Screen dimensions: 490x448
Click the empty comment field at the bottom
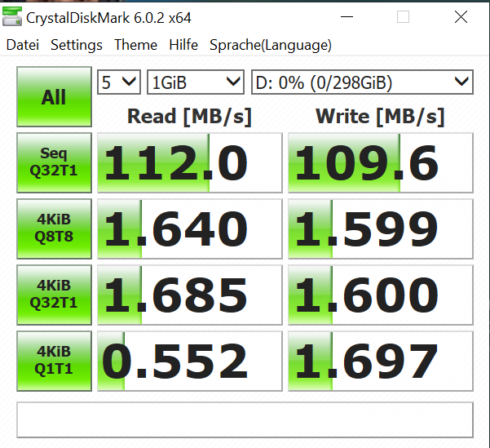point(245,419)
